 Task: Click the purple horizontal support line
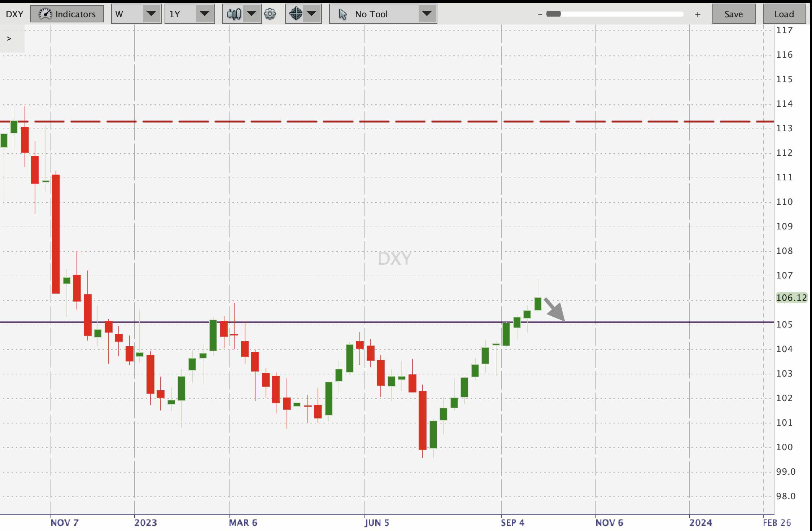click(387, 322)
